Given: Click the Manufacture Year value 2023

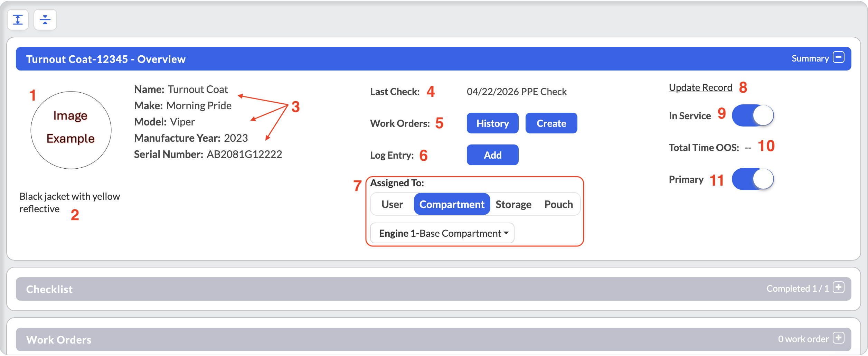Looking at the screenshot, I should point(236,138).
